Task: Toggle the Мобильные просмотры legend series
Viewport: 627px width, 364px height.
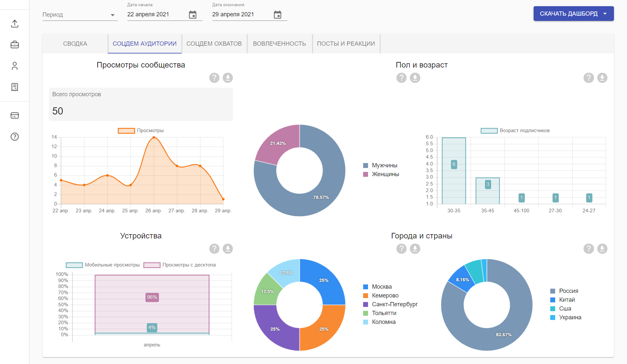Action: (x=103, y=265)
